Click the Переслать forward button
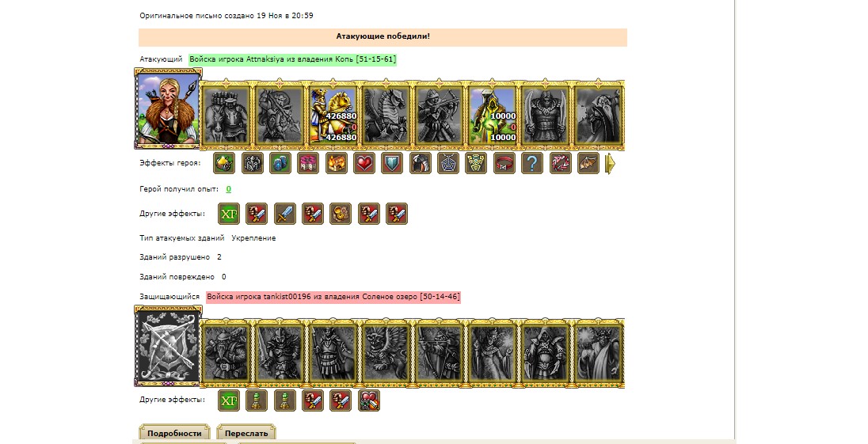 point(246,433)
